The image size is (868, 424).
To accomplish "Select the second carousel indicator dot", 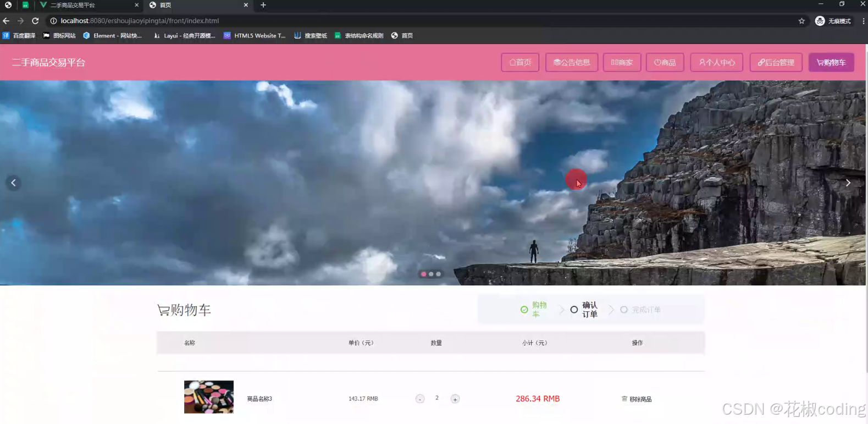I will 431,274.
